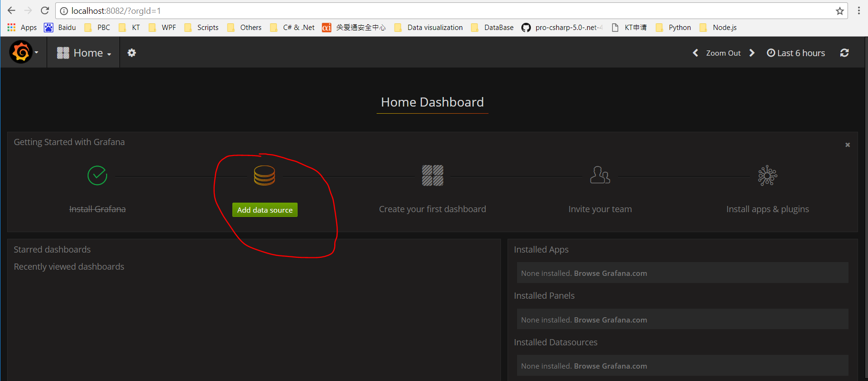Open the KT bookmarks folder
The image size is (868, 381).
click(130, 27)
